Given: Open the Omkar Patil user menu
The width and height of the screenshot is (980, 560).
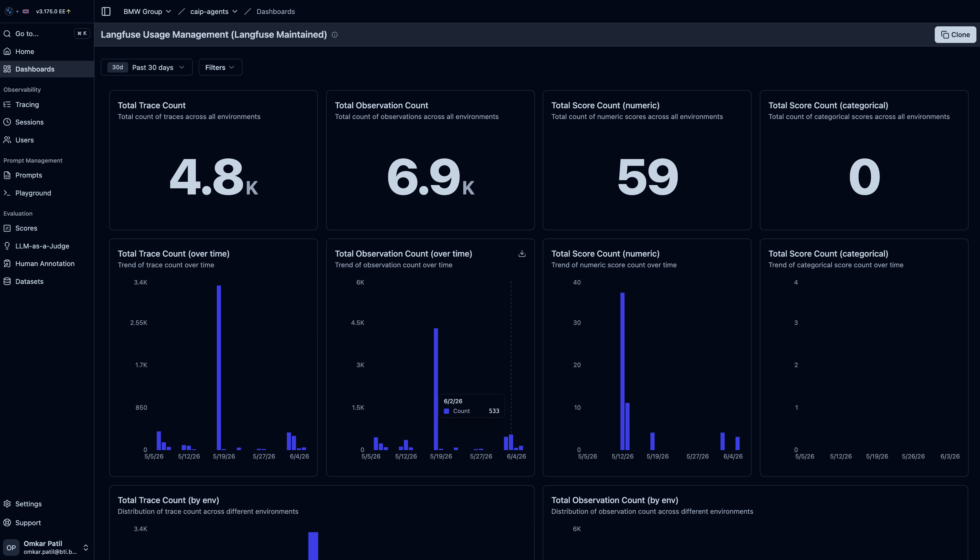Looking at the screenshot, I should 47,547.
